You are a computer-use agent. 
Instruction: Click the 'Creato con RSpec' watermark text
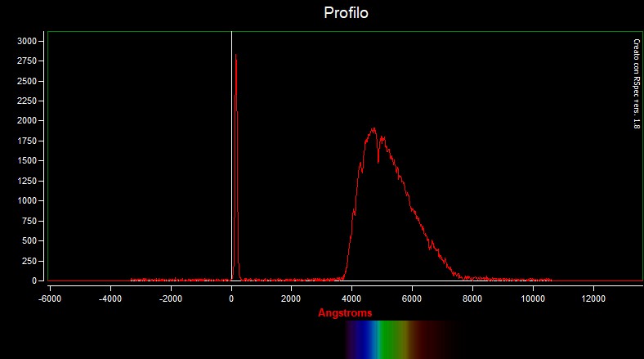[636, 83]
